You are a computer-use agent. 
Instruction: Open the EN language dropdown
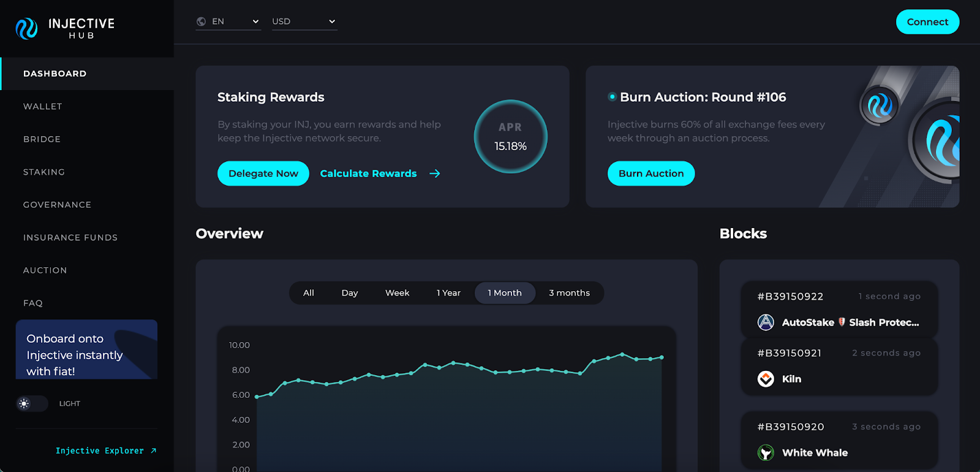(x=228, y=21)
